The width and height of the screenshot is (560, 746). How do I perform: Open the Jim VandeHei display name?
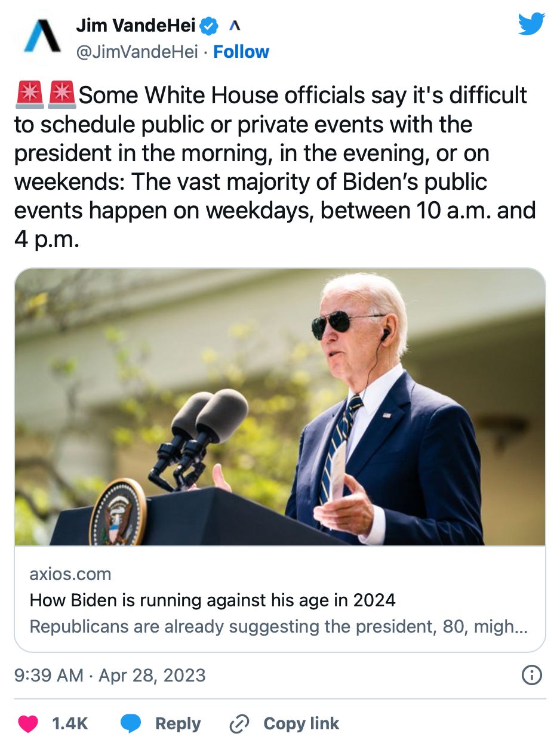[136, 26]
